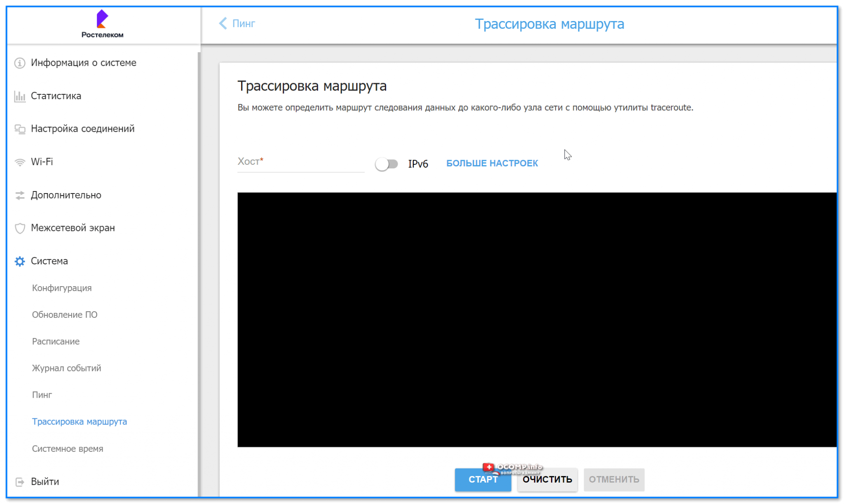Image resolution: width=844 pixels, height=504 pixels.
Task: Click the bar chart icon beside Статистика
Action: point(20,96)
